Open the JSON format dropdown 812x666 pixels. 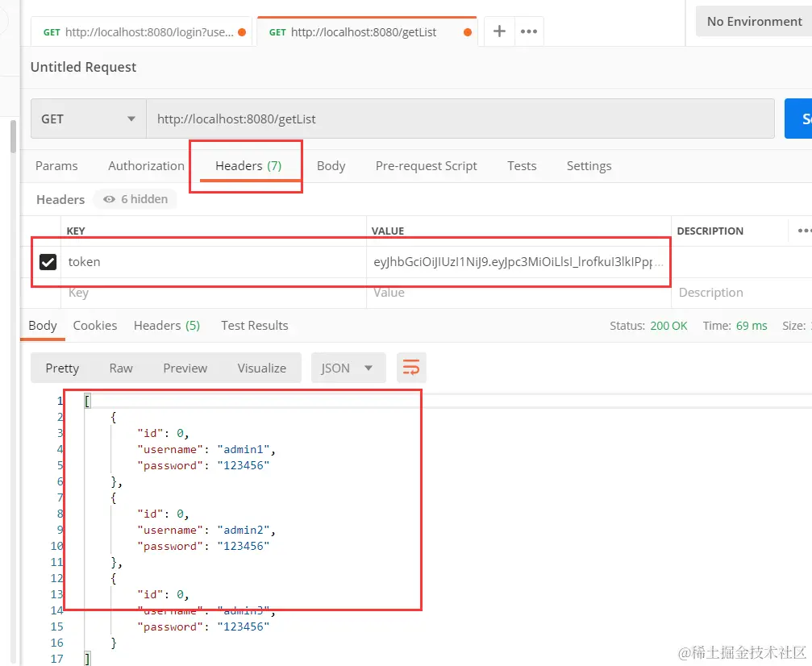(348, 368)
